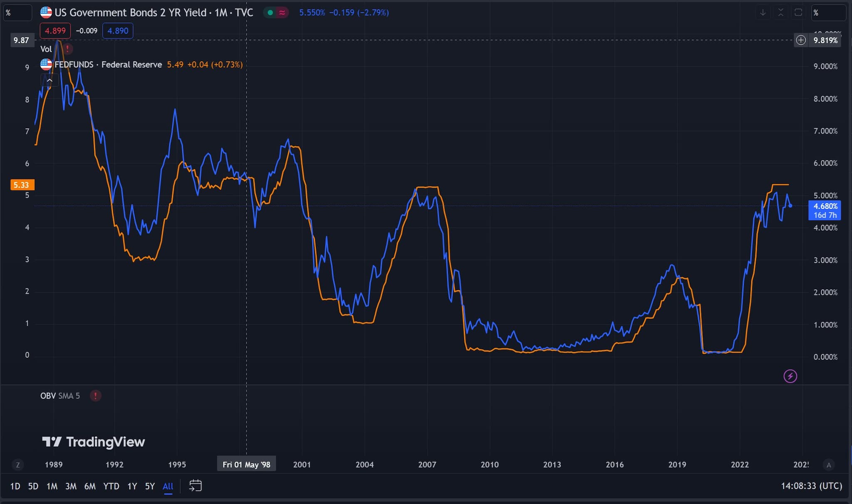Image resolution: width=852 pixels, height=504 pixels.
Task: Select the 1M time range
Action: pos(52,486)
